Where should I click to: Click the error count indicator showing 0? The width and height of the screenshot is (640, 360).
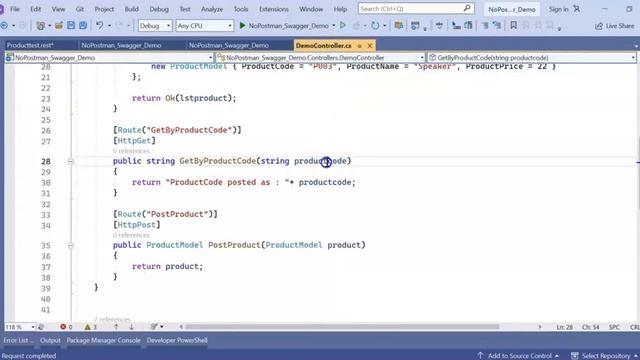(x=66, y=327)
